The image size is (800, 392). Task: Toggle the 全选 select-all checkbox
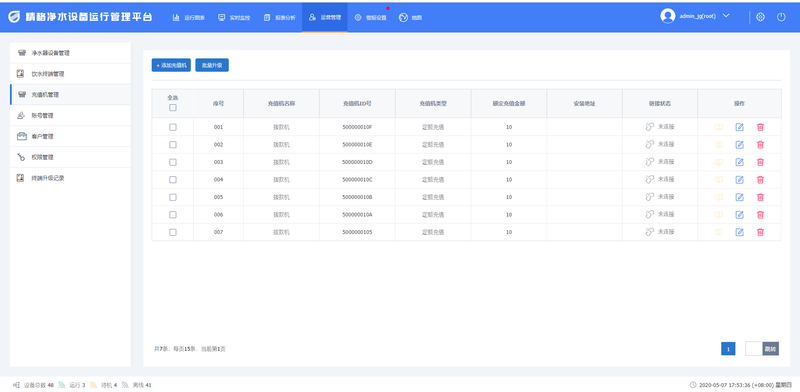(x=173, y=108)
